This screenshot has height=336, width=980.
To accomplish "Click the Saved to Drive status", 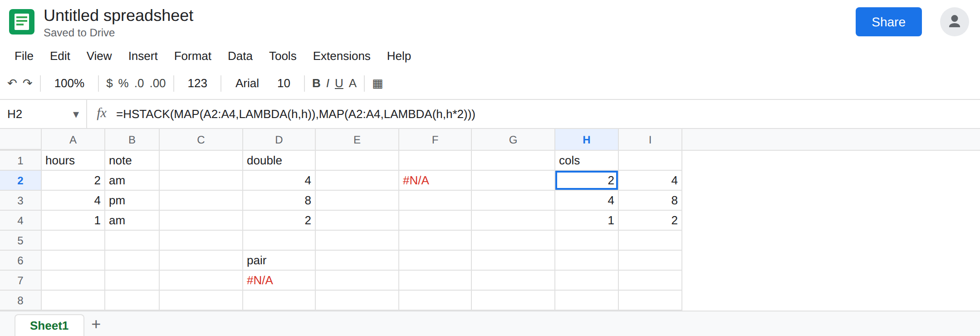I will [x=79, y=33].
